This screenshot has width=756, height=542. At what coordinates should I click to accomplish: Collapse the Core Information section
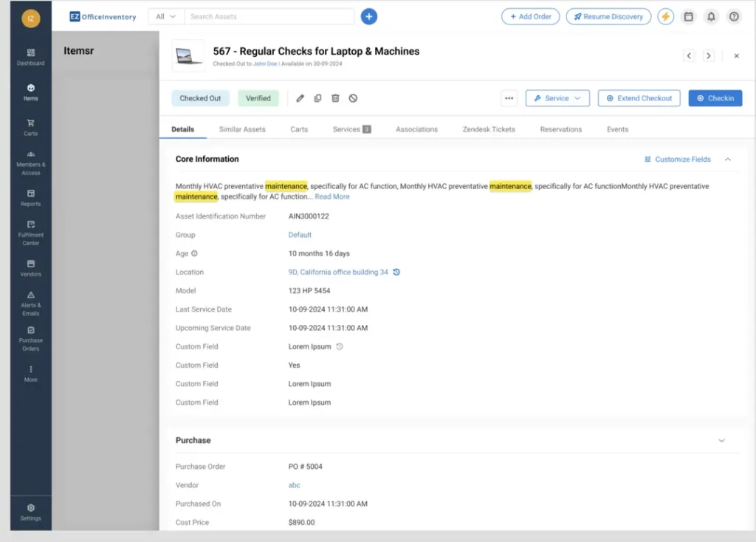pyautogui.click(x=728, y=159)
